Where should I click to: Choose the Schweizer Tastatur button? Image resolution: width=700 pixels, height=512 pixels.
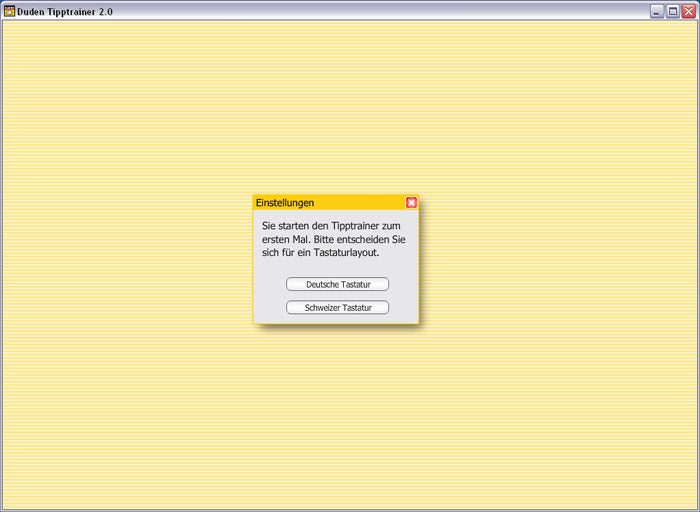click(338, 308)
